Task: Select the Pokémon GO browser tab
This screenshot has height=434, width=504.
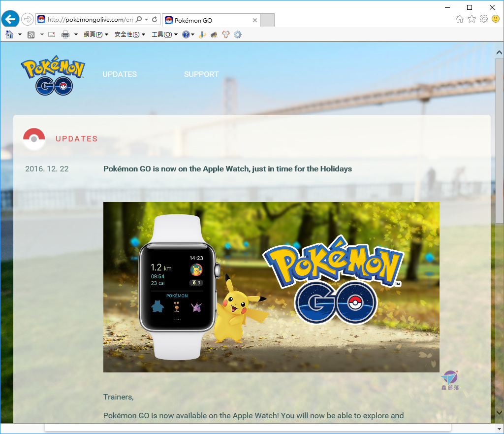Action: point(211,20)
